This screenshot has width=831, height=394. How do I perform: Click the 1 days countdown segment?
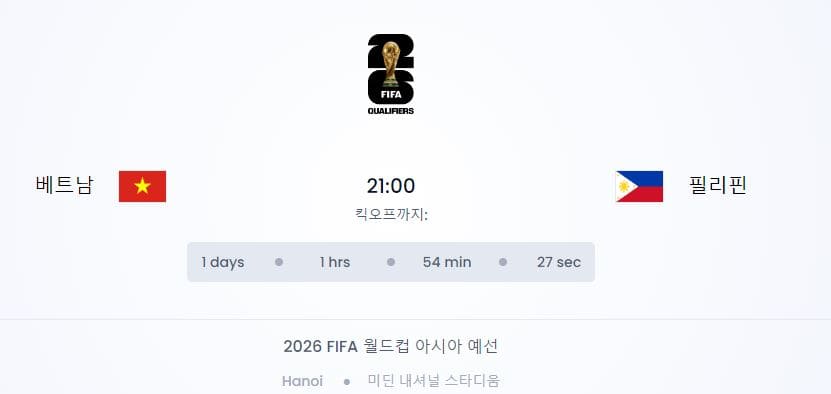tap(223, 262)
